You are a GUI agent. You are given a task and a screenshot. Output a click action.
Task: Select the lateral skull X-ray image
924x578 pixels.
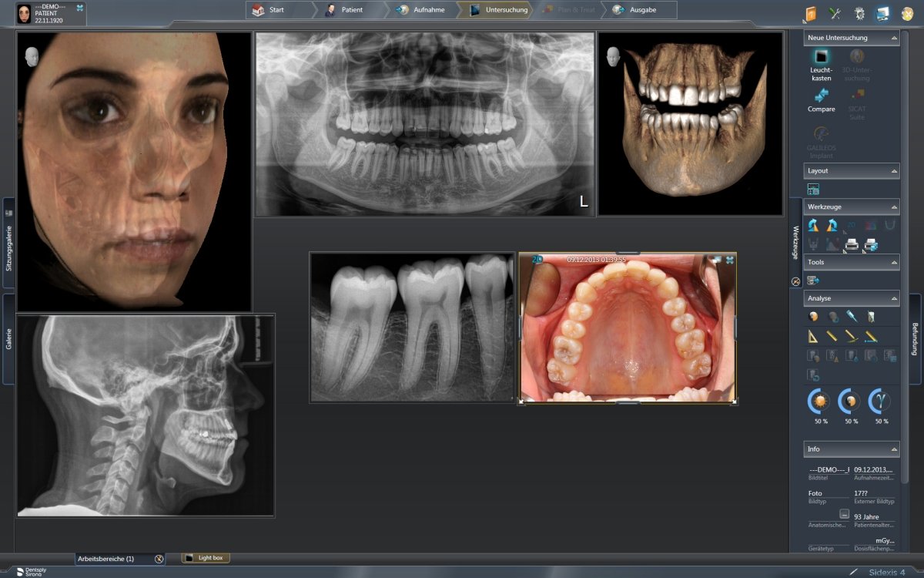[x=145, y=415]
